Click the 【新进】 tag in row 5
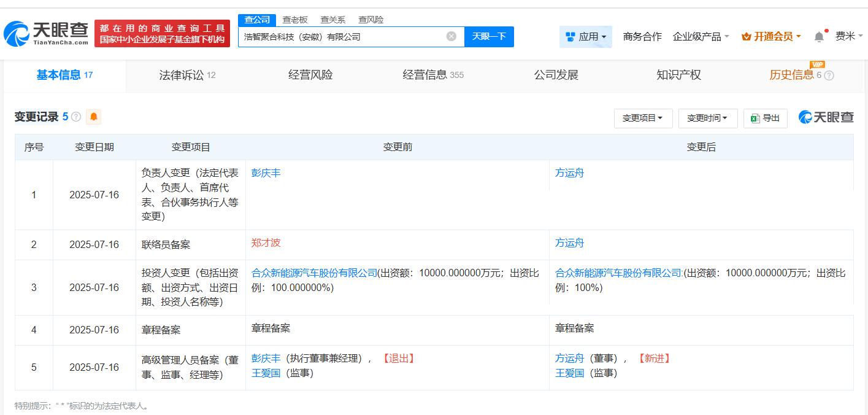 click(654, 359)
